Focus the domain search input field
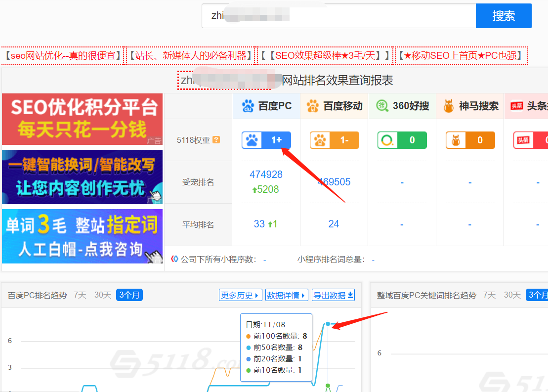 click(338, 16)
